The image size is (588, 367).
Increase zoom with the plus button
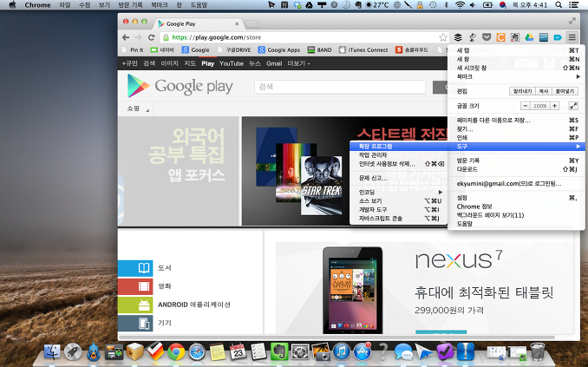[x=554, y=106]
